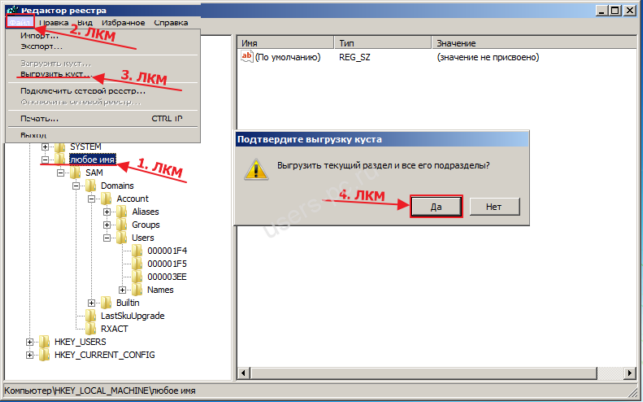Click the Groups folder icon
Image resolution: width=643 pixels, height=402 pixels.
(121, 225)
